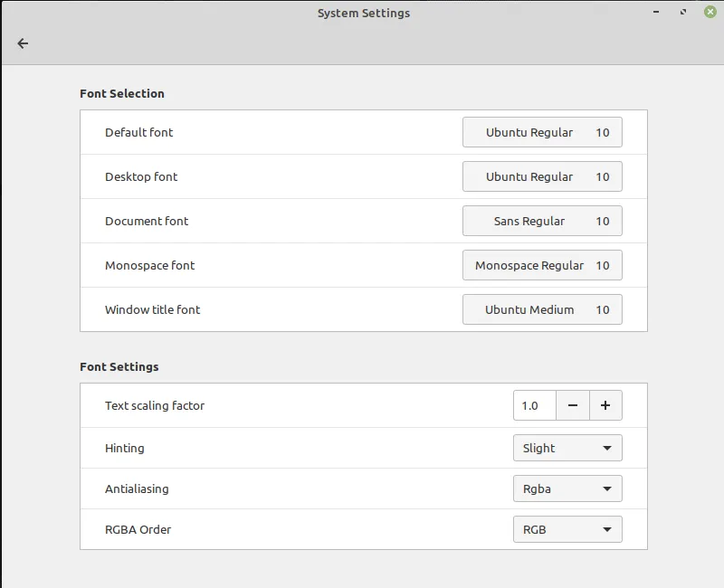Close the System Settings window

(x=710, y=13)
